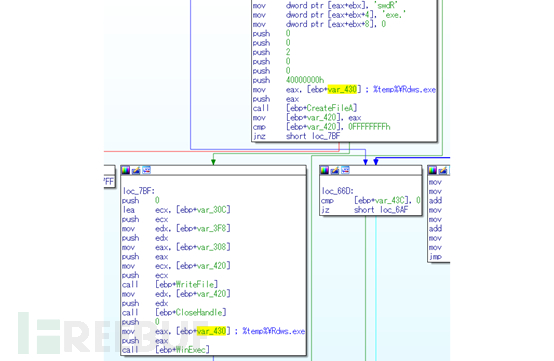This screenshot has width=554, height=361.
Task: Set color on the rightmost partial node
Action: pos(433,171)
